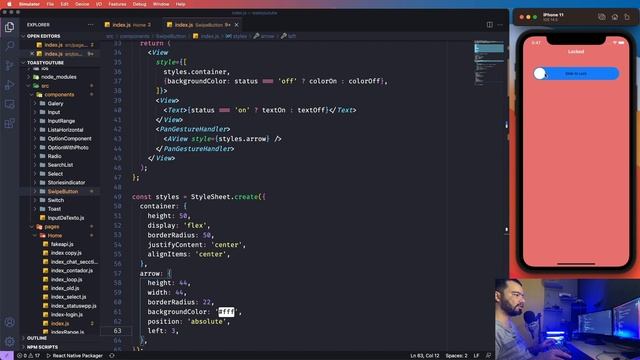Screen dimensions: 640x360
Task: Expand the InputRange folder
Action: point(61,121)
